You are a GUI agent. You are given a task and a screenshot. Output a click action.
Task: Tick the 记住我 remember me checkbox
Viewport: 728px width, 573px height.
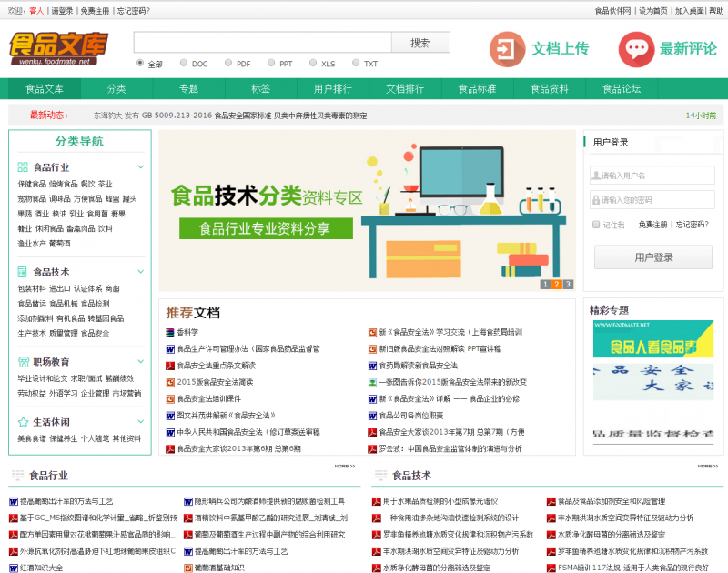pyautogui.click(x=596, y=224)
